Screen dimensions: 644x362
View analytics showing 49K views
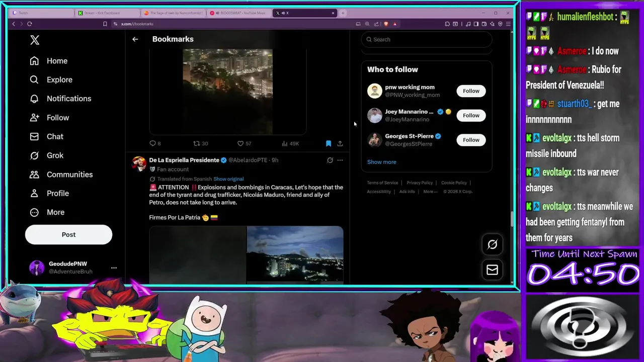290,143
